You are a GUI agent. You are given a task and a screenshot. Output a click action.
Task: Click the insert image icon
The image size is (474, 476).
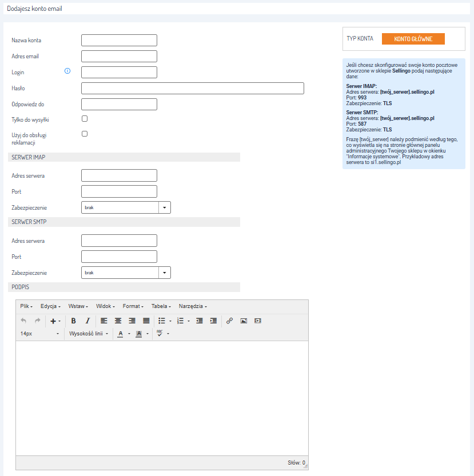click(x=244, y=321)
